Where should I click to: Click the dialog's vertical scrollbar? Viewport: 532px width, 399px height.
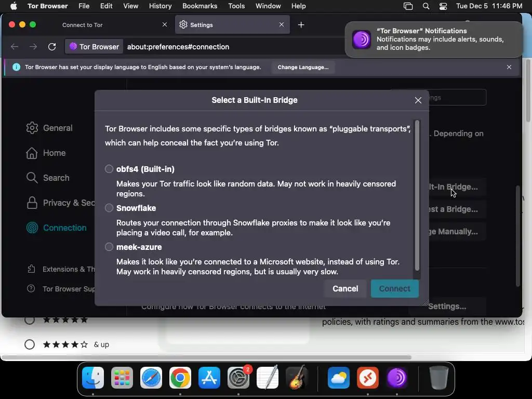pyautogui.click(x=417, y=195)
